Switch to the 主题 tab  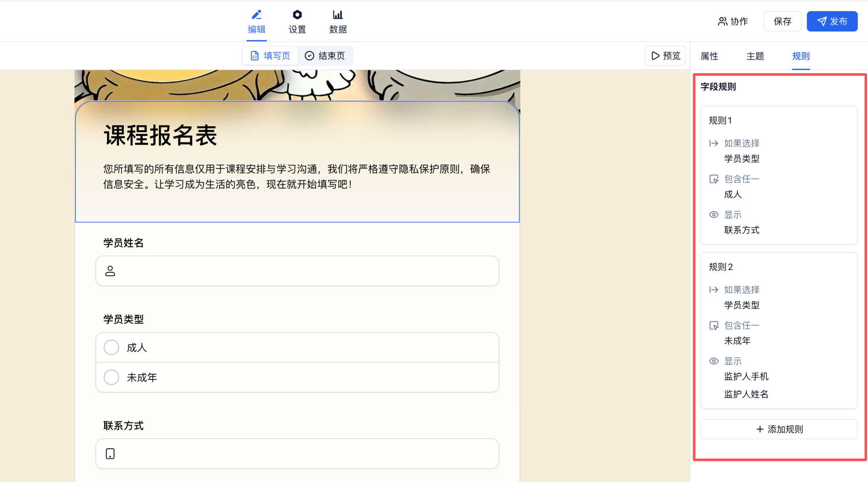(755, 56)
